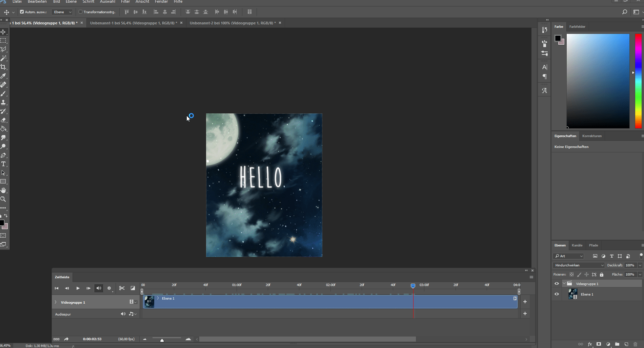This screenshot has height=348, width=644.
Task: Open the Korrekturen panel tab
Action: pos(592,136)
